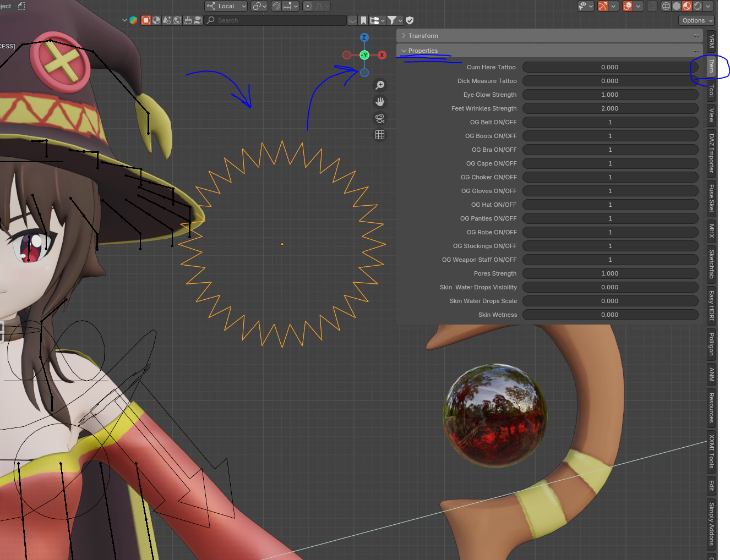Open the Local transform orientation dropdown
The height and width of the screenshot is (560, 730).
tap(226, 6)
